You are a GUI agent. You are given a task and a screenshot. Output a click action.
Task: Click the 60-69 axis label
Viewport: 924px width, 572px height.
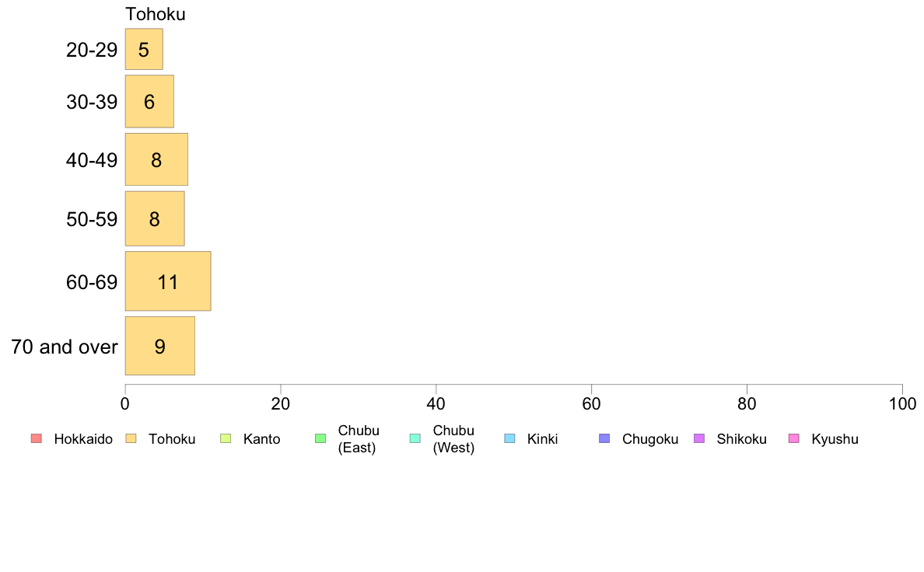(92, 282)
